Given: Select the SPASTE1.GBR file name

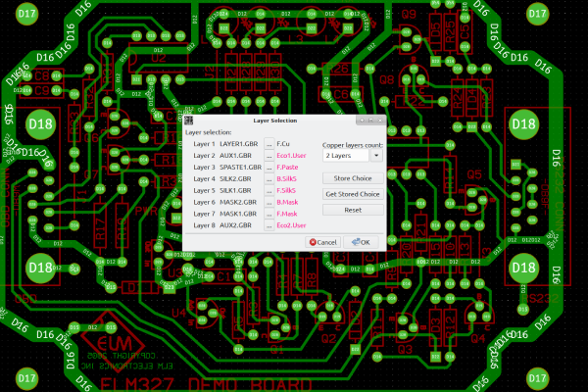Looking at the screenshot, I should tap(241, 167).
